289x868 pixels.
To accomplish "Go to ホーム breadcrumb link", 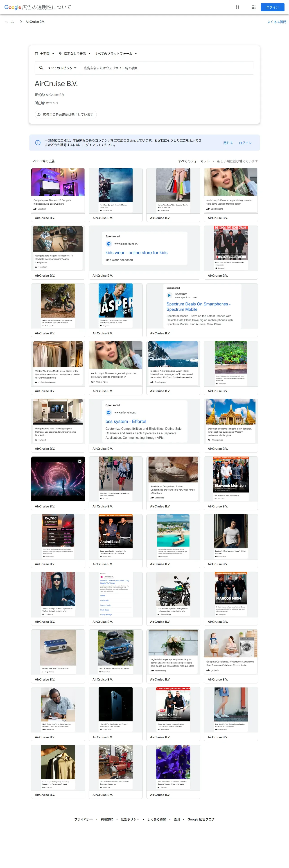I will [9, 22].
